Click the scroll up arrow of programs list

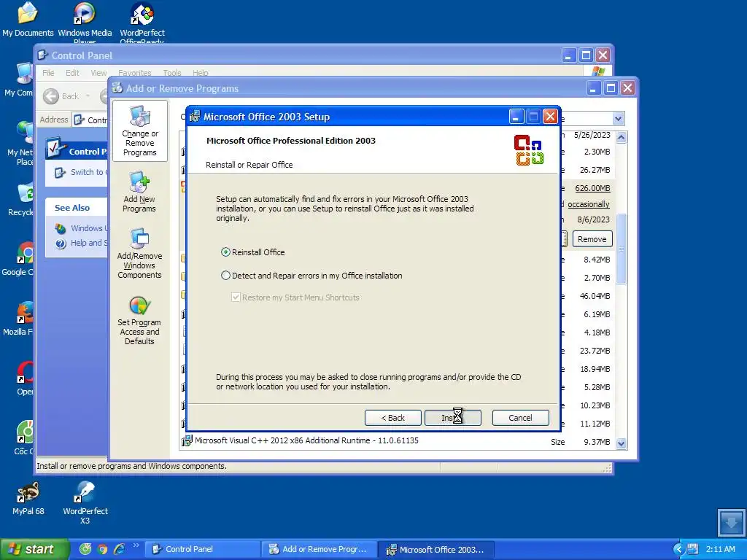(x=622, y=138)
